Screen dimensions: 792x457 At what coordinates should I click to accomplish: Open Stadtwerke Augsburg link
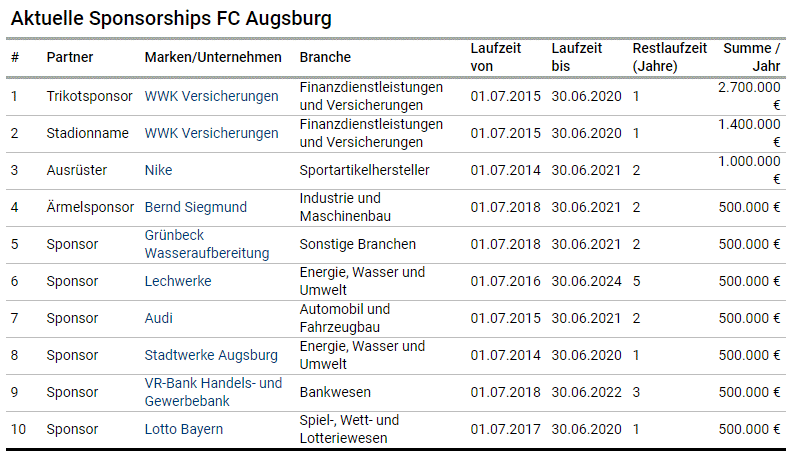tap(211, 355)
